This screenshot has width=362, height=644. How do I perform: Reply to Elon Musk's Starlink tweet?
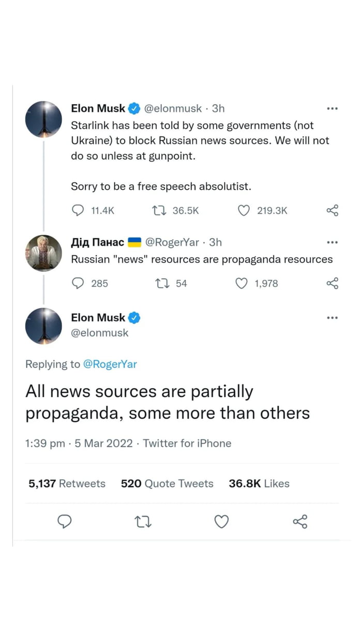(x=78, y=210)
